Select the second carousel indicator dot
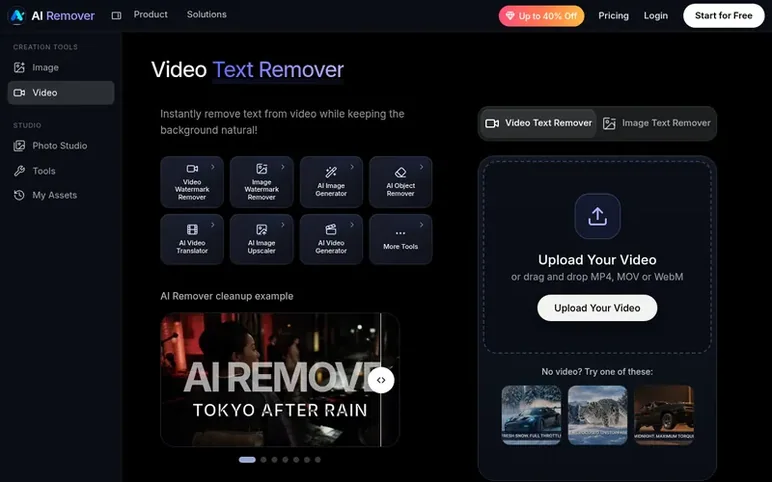 click(x=263, y=460)
